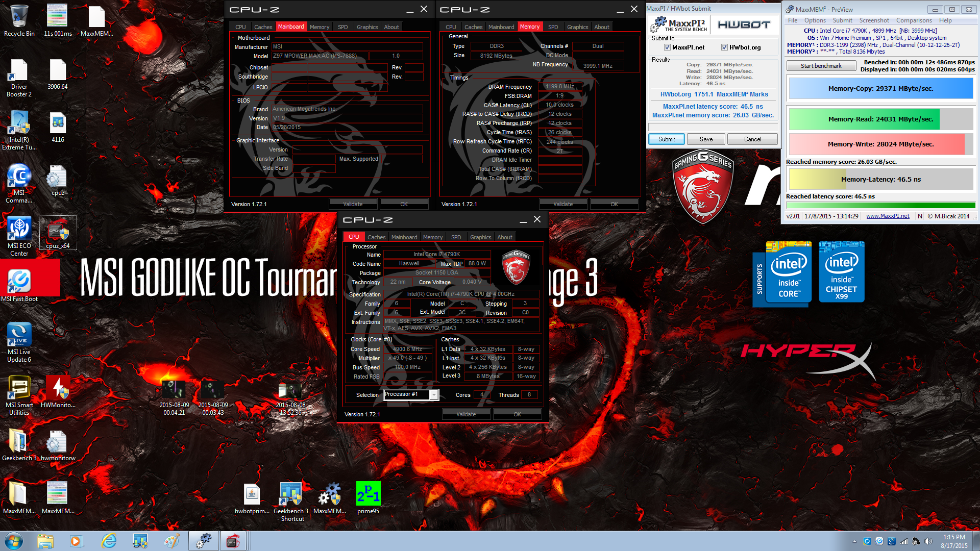Image resolution: width=980 pixels, height=551 pixels.
Task: Click Validate in the CPU tab window
Action: tap(466, 414)
